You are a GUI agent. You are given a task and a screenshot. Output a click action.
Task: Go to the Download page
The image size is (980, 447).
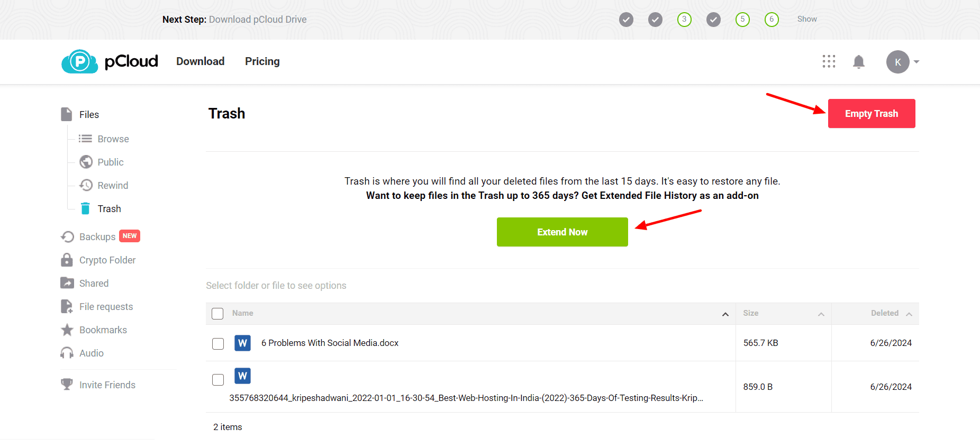pyautogui.click(x=200, y=61)
